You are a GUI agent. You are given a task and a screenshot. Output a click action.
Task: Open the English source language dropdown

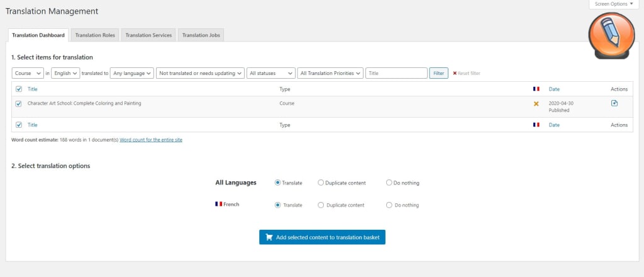click(x=65, y=73)
